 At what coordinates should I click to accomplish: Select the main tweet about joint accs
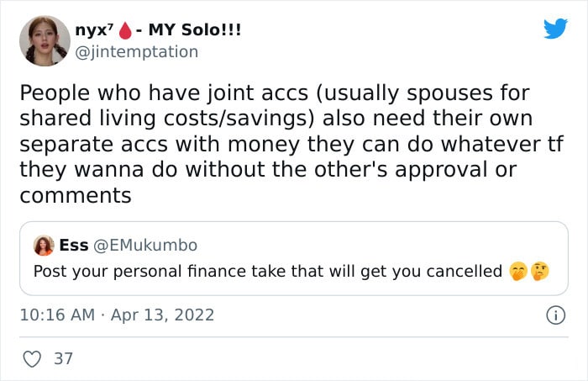pyautogui.click(x=291, y=144)
